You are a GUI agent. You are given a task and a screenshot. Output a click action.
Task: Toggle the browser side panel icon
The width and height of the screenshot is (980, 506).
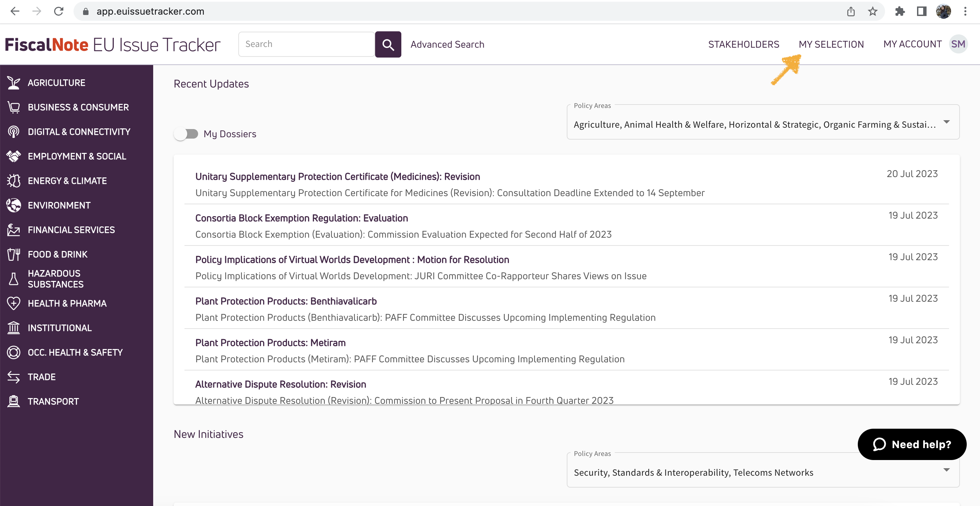click(921, 12)
